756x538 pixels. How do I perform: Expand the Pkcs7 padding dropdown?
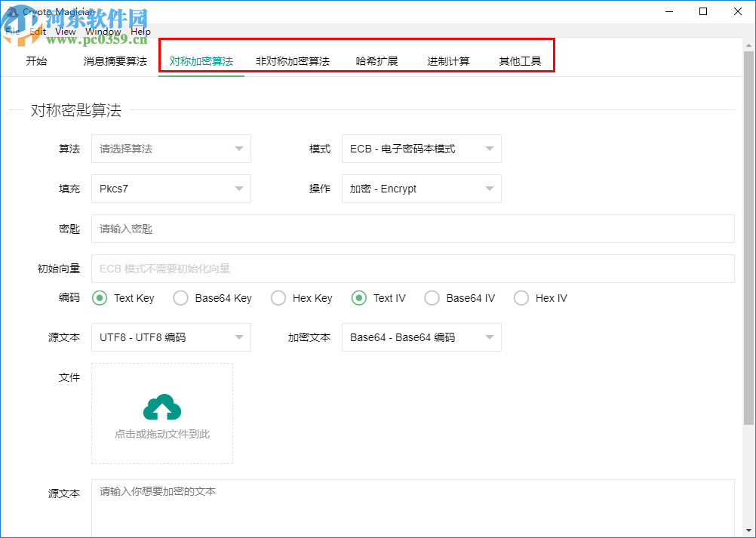point(171,189)
